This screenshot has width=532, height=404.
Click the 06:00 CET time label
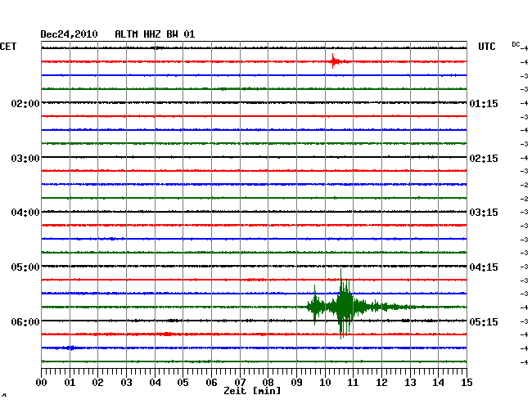pos(25,321)
